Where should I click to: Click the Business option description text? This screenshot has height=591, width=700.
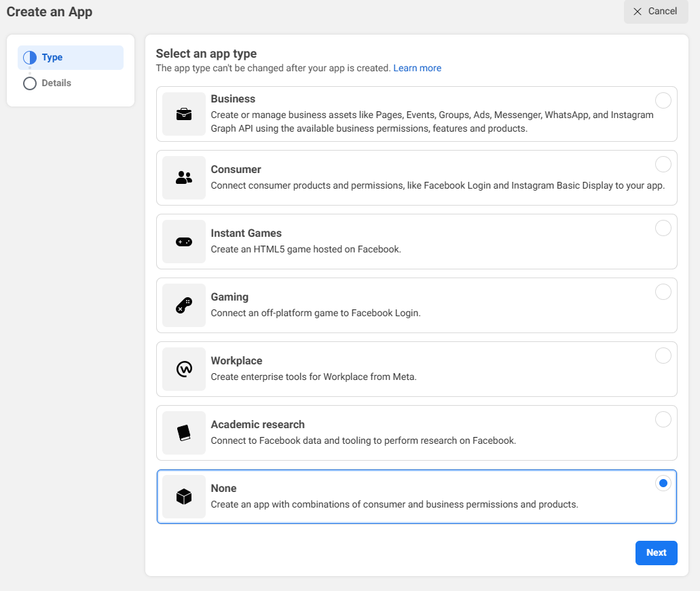(x=432, y=121)
